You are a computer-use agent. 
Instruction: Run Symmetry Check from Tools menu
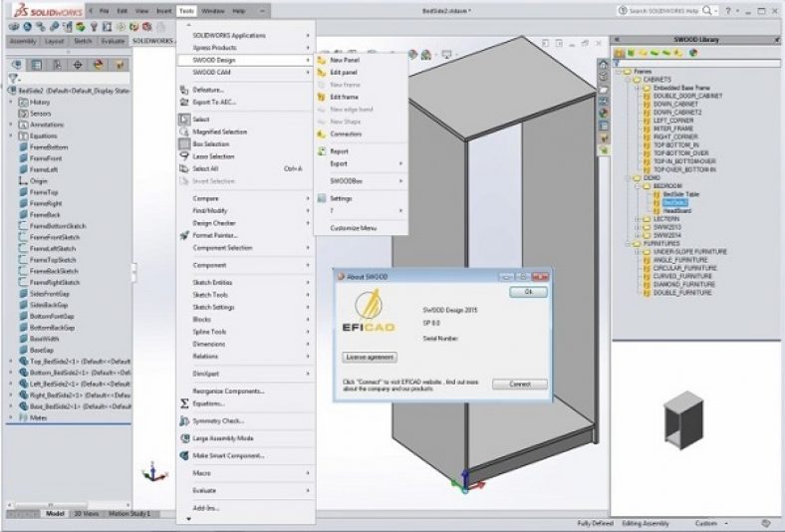(x=218, y=420)
